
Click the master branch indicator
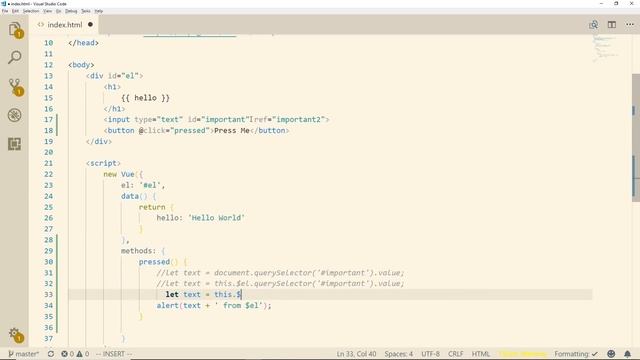(23, 354)
